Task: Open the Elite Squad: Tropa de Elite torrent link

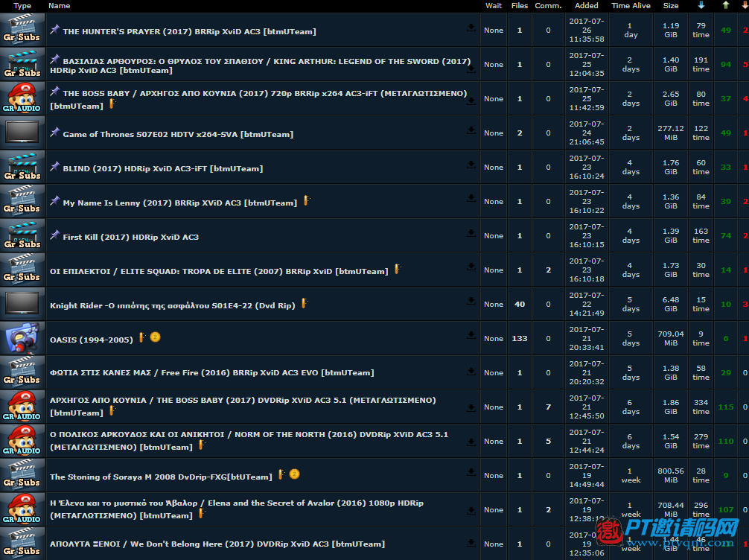Action: (219, 271)
